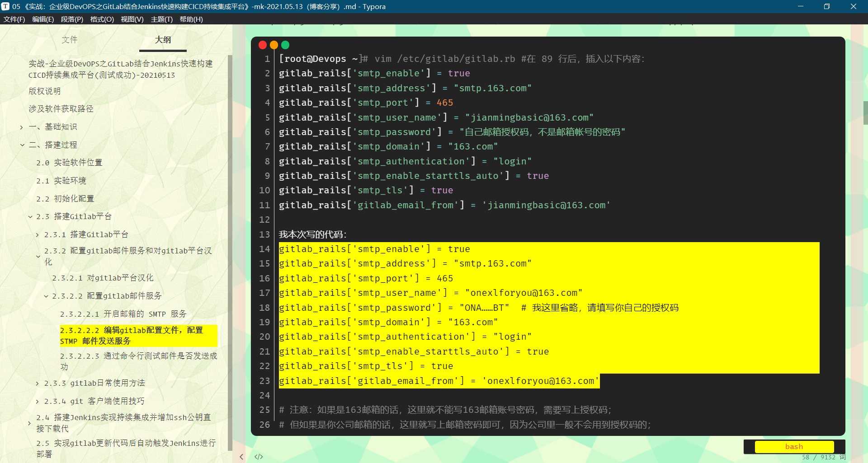Toggle source code mode icon
This screenshot has height=463, width=868.
pyautogui.click(x=259, y=457)
